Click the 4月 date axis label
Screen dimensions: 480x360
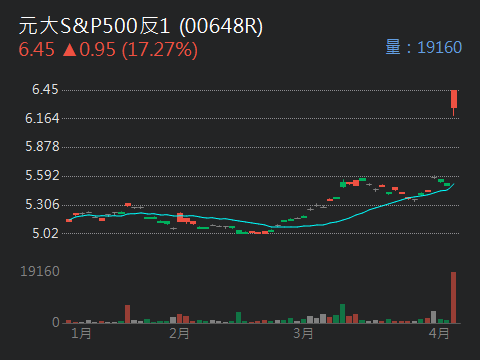pos(439,333)
